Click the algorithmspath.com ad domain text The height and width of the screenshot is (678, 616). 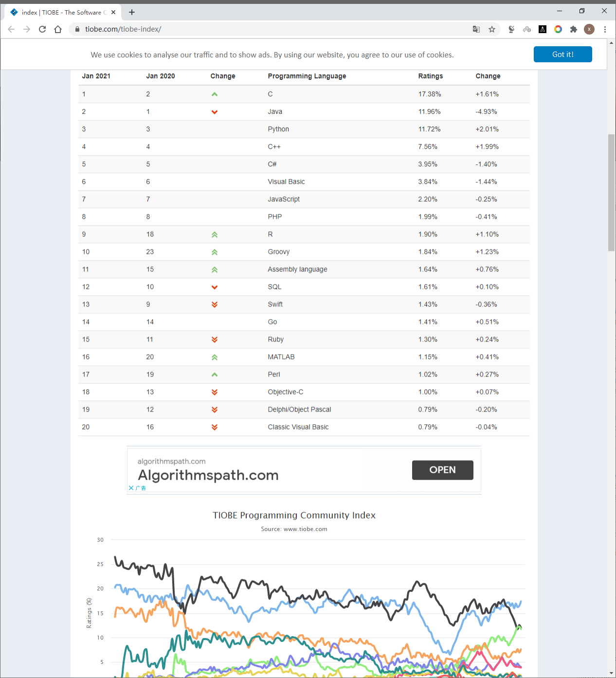point(172,462)
